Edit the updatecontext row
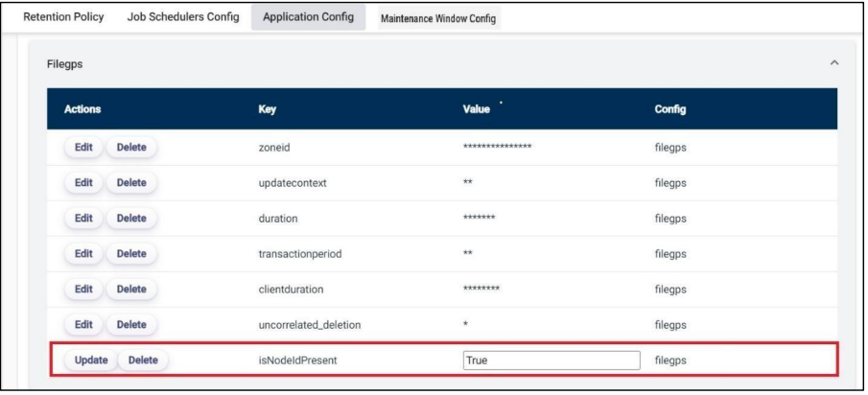The width and height of the screenshot is (868, 395). (x=83, y=183)
